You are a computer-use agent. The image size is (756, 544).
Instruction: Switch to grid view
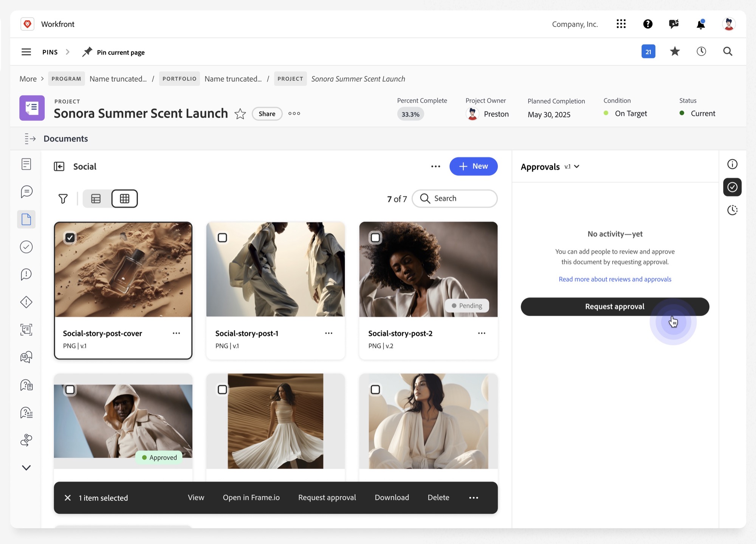[x=124, y=199]
